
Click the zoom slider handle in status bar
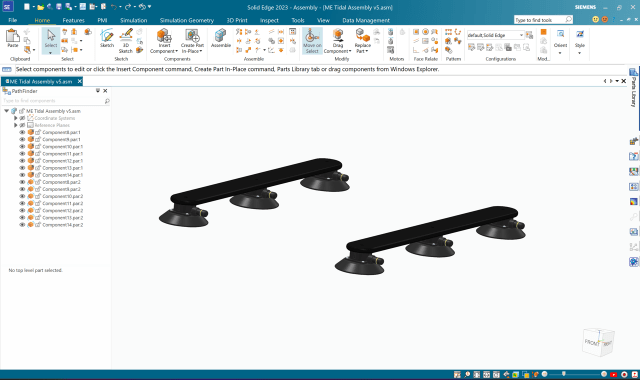click(564, 374)
